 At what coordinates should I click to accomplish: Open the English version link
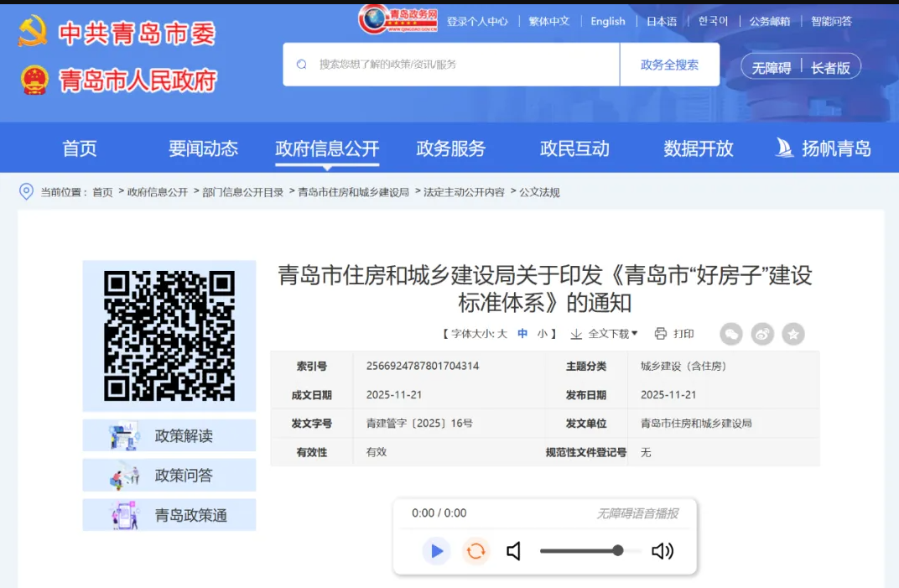tap(607, 20)
